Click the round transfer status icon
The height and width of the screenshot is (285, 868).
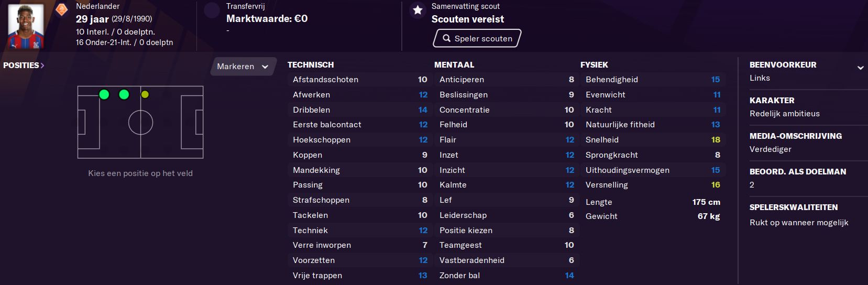pos(212,10)
